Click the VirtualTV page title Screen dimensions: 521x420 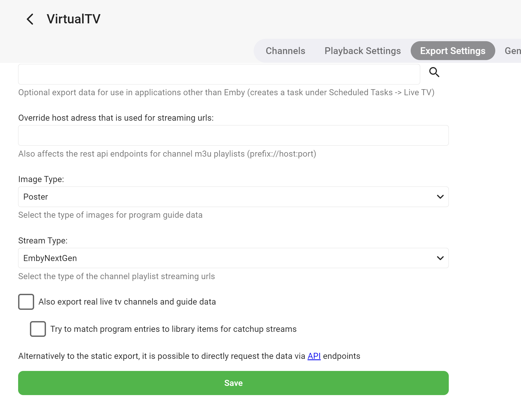[74, 19]
